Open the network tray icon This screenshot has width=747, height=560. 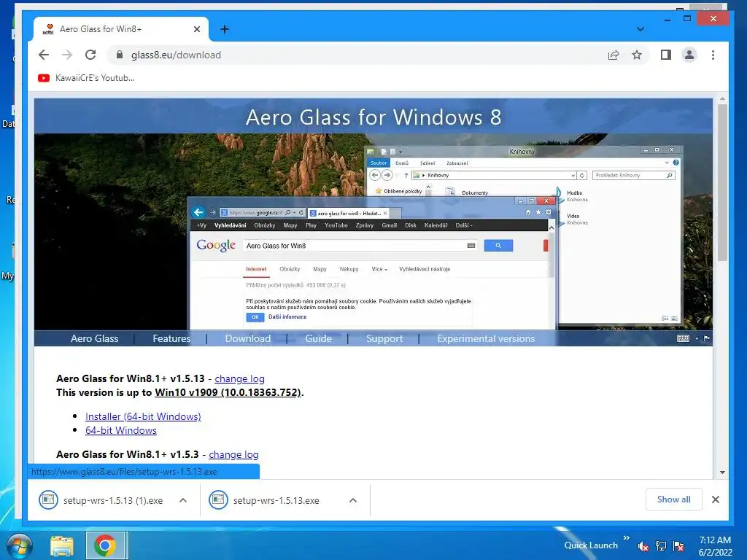661,545
